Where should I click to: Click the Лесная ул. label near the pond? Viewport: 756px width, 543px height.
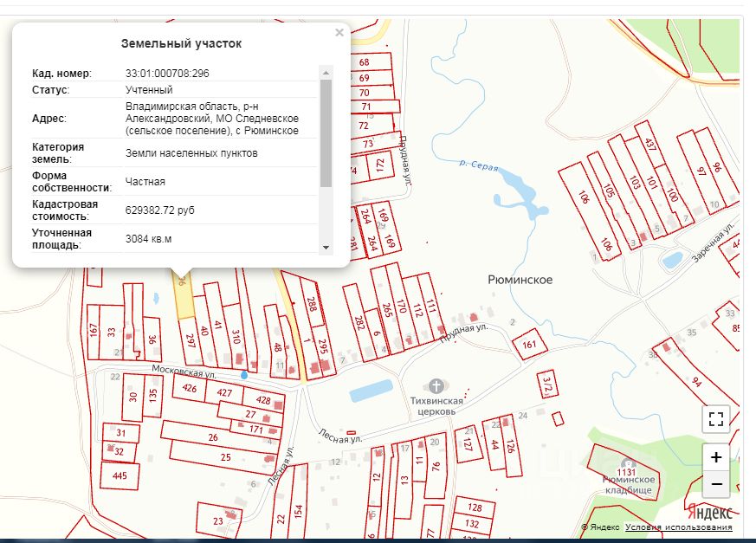[x=340, y=436]
